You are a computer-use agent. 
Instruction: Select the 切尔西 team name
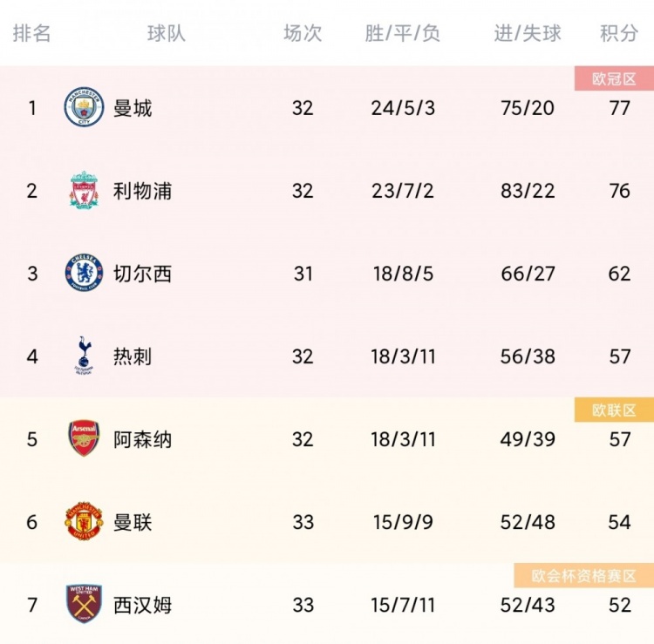point(142,273)
